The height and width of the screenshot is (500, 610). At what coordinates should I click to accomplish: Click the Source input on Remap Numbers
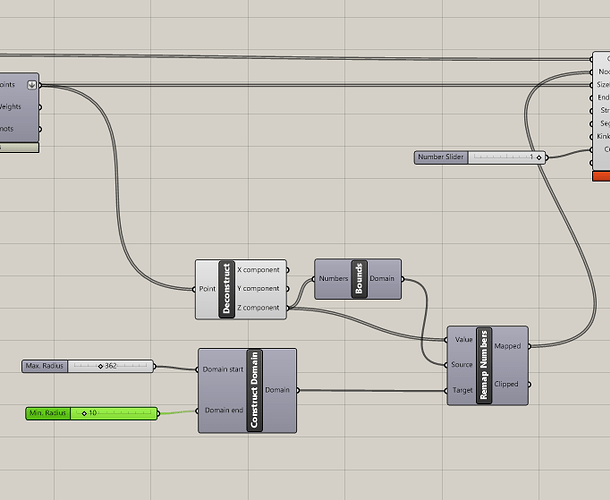(462, 365)
